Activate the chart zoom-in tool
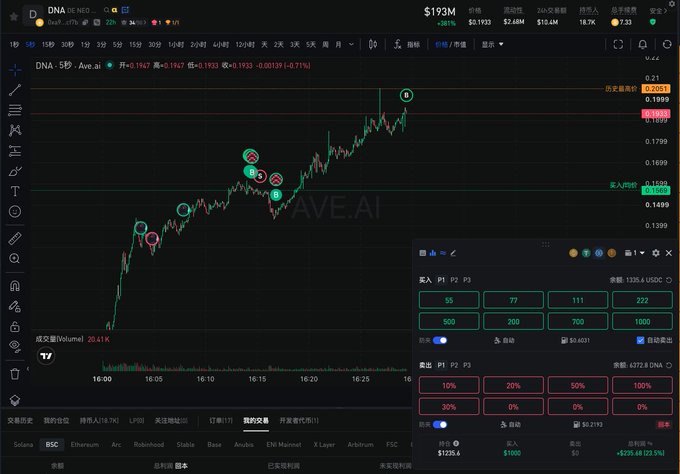This screenshot has height=474, width=680. point(15,258)
